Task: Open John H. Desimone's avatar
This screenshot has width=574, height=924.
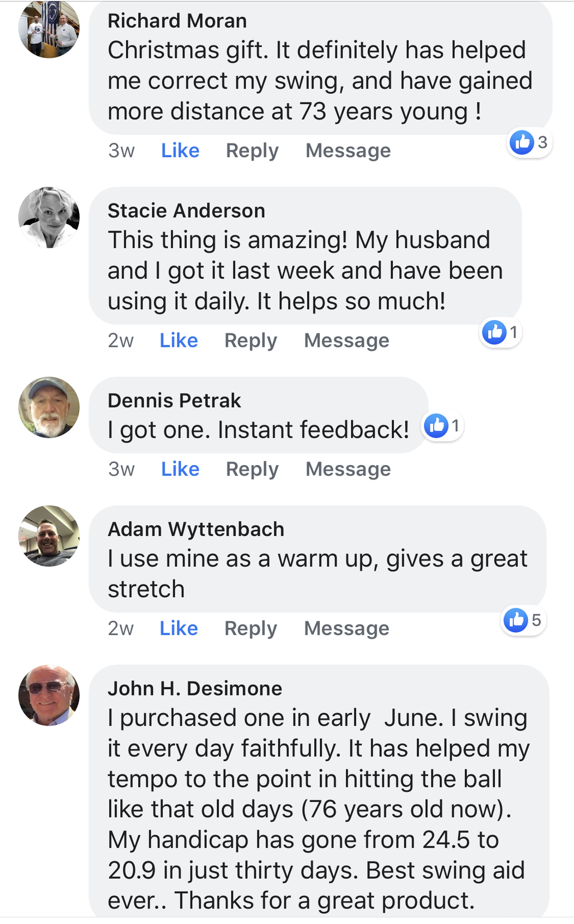Action: (x=49, y=695)
